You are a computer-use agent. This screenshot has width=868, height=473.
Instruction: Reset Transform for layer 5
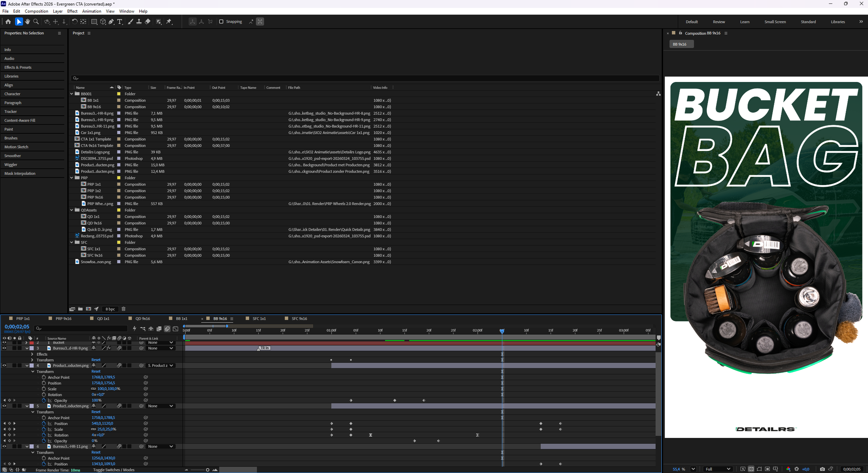pyautogui.click(x=96, y=412)
